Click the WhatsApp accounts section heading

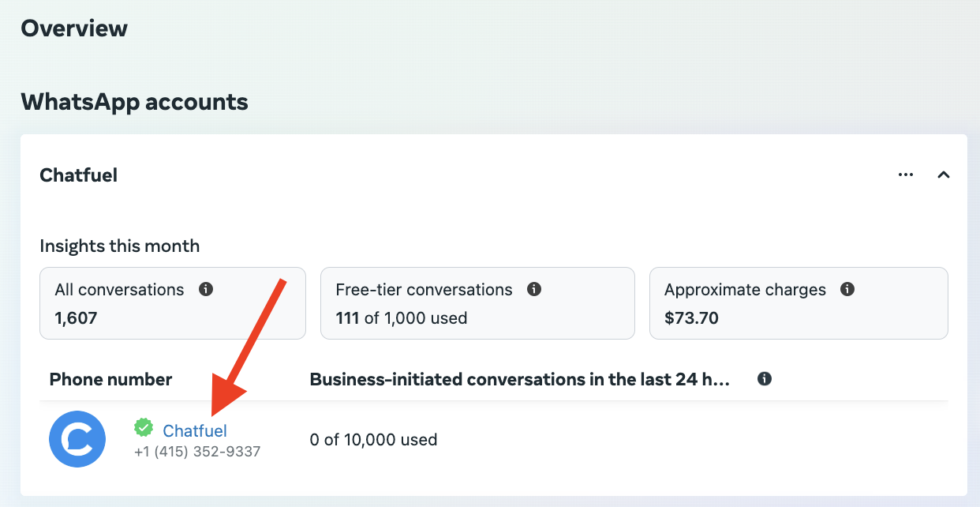click(134, 102)
